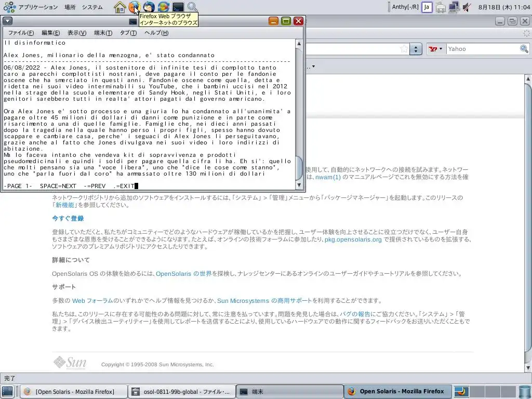The image size is (532, 399).
Task: Click the Yahoo search input field
Action: (483, 49)
